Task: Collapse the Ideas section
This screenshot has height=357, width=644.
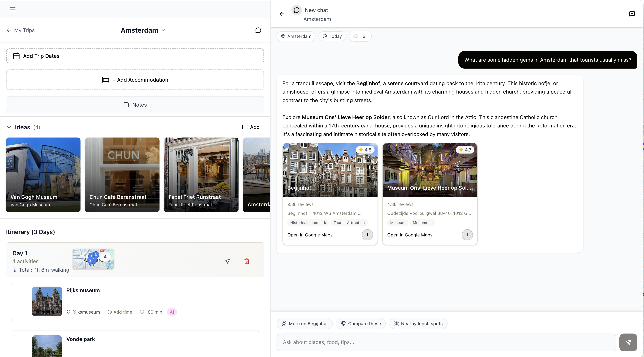Action: [9, 127]
